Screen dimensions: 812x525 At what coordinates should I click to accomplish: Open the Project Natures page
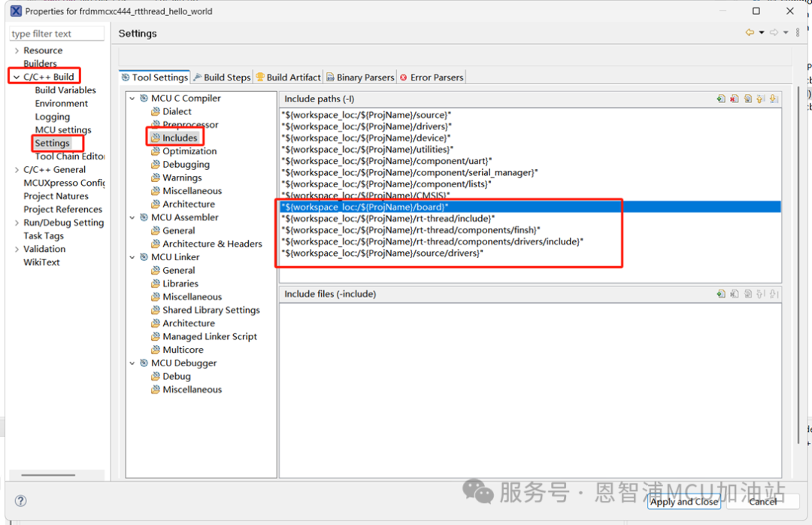click(56, 196)
